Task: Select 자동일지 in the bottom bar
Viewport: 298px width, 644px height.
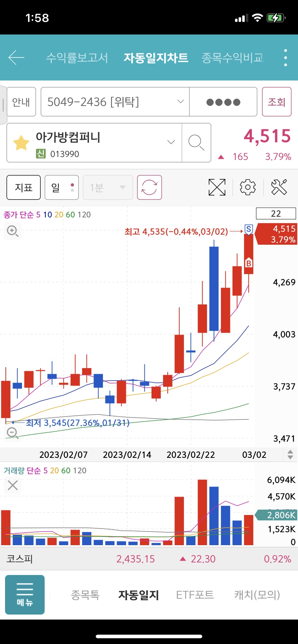Action: click(x=139, y=595)
